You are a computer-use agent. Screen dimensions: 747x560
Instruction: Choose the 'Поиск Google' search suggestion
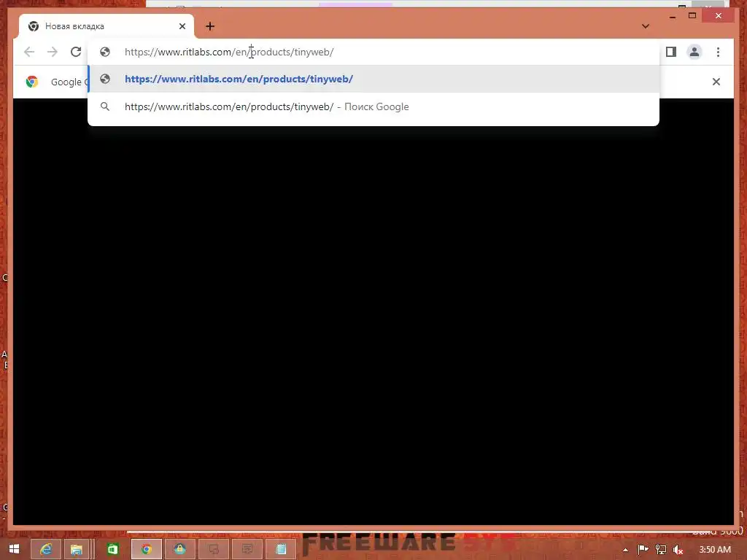[x=373, y=106]
